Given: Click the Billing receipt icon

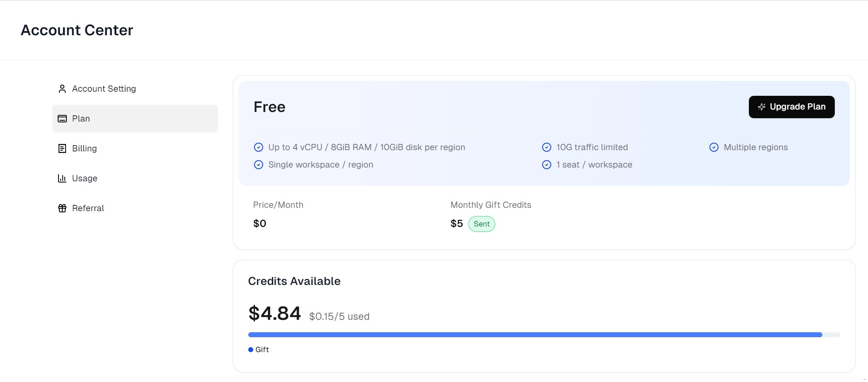Looking at the screenshot, I should (62, 148).
